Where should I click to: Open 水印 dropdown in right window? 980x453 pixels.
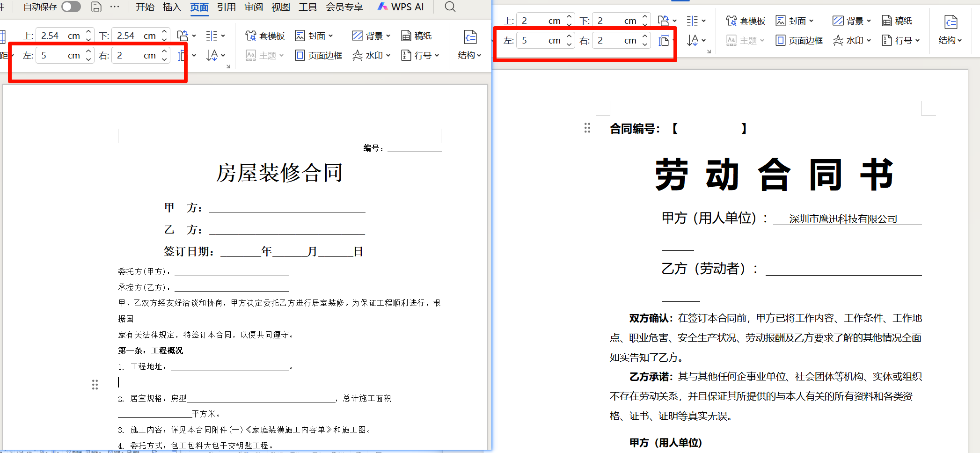[852, 40]
